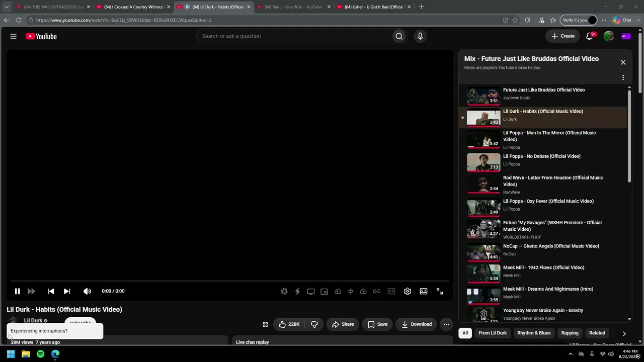
Task: Switch to Ray J One Wish tab
Action: coord(293,7)
